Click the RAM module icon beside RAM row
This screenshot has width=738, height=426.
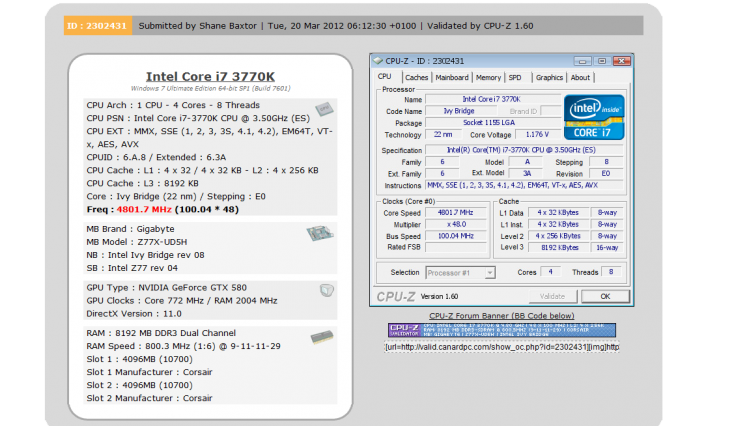pos(322,337)
